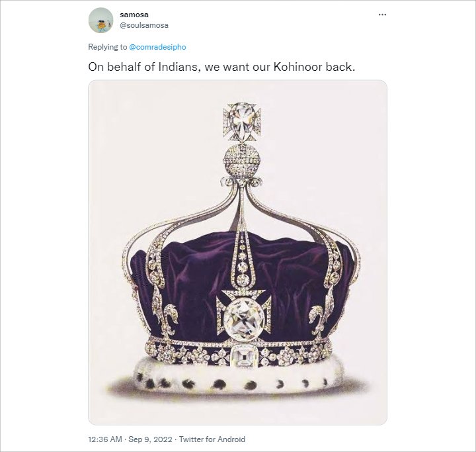Expand the crown image attachment

tap(238, 252)
